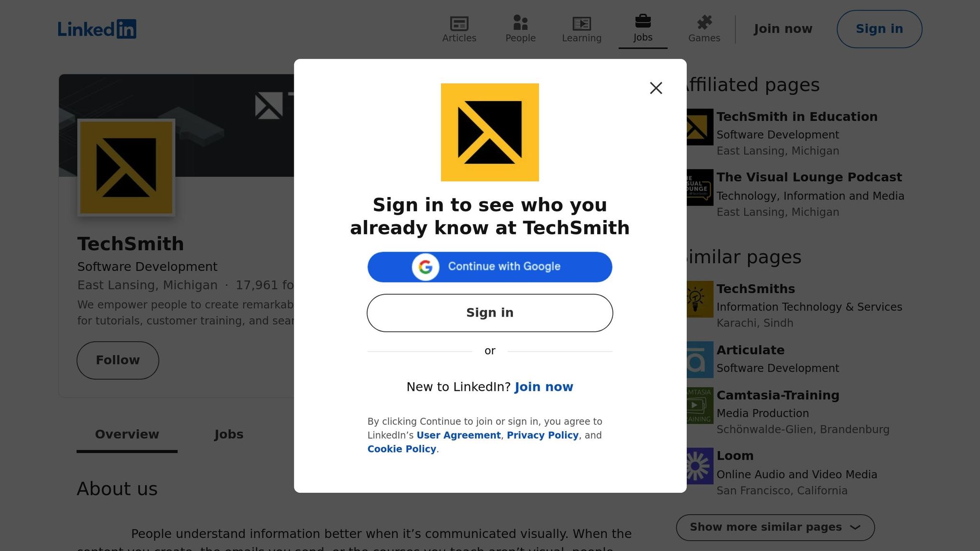Follow the TechSmith page
This screenshot has height=551, width=980.
coord(118,360)
